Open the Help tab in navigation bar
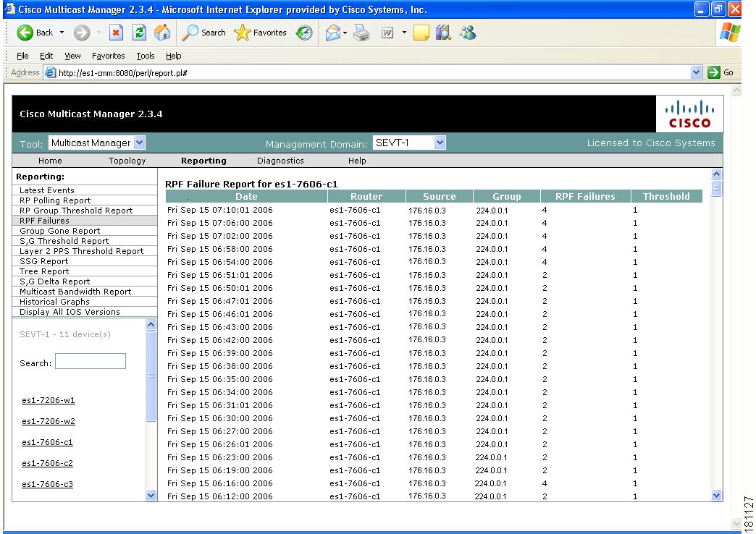The image size is (756, 534). pyautogui.click(x=357, y=161)
